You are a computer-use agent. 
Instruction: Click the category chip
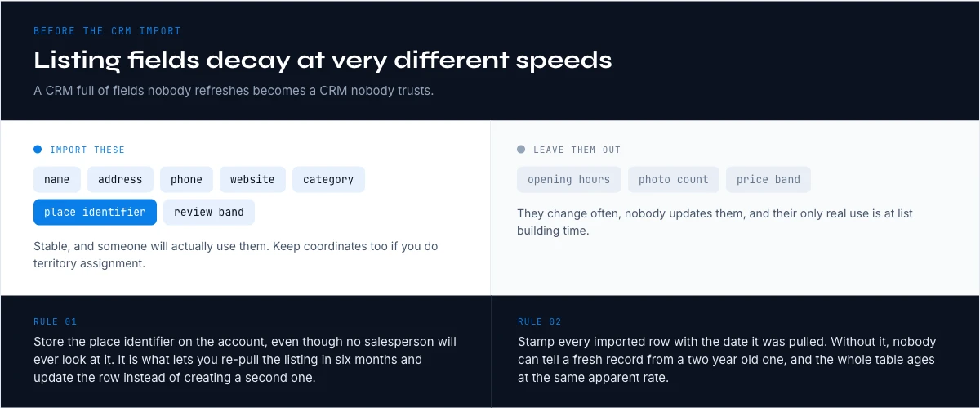(328, 180)
